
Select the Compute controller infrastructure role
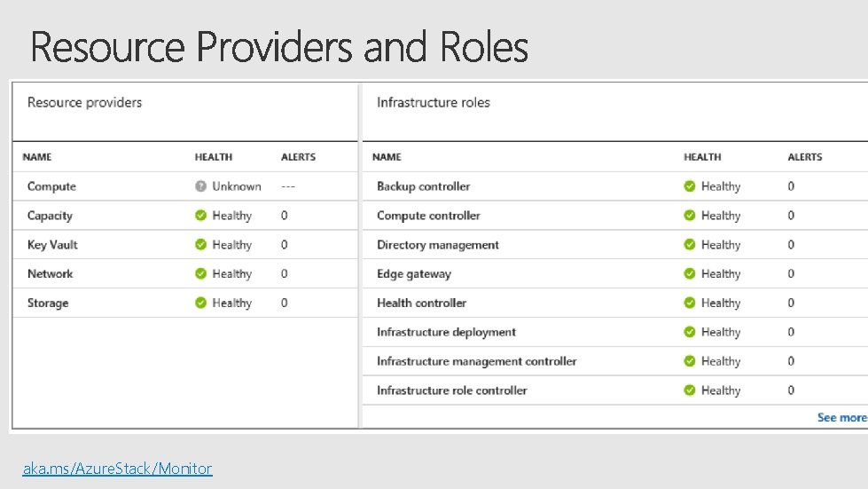428,216
